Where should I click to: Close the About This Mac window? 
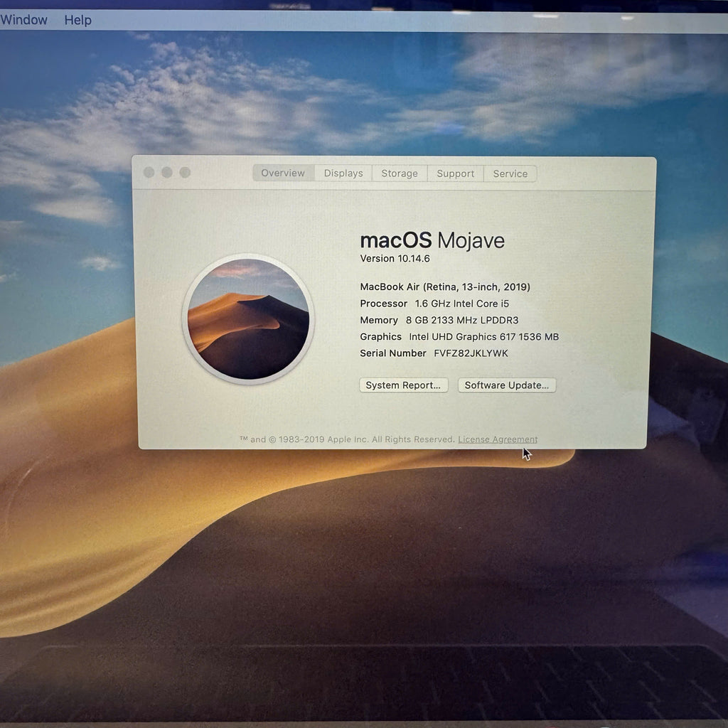tap(149, 172)
